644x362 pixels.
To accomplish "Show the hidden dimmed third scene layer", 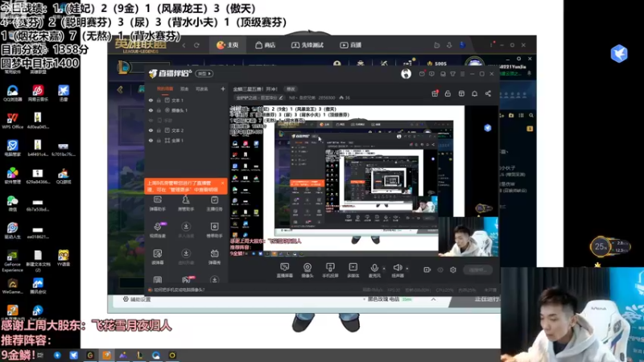I will coord(151,120).
